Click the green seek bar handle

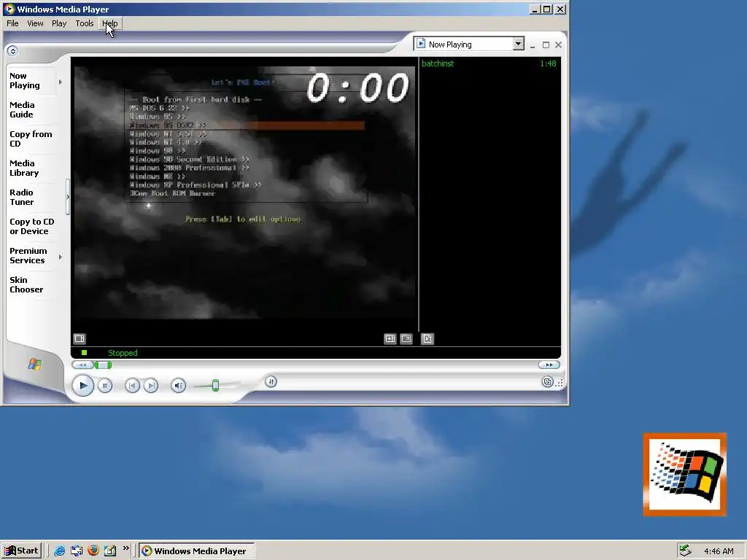[x=103, y=365]
